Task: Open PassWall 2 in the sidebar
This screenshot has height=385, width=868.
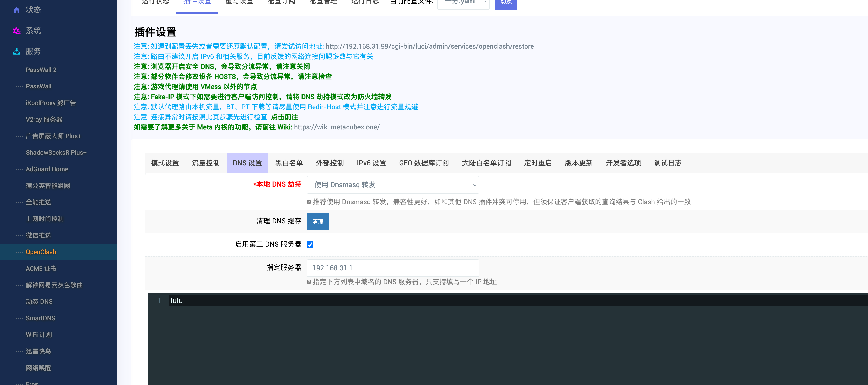Action: click(x=41, y=70)
